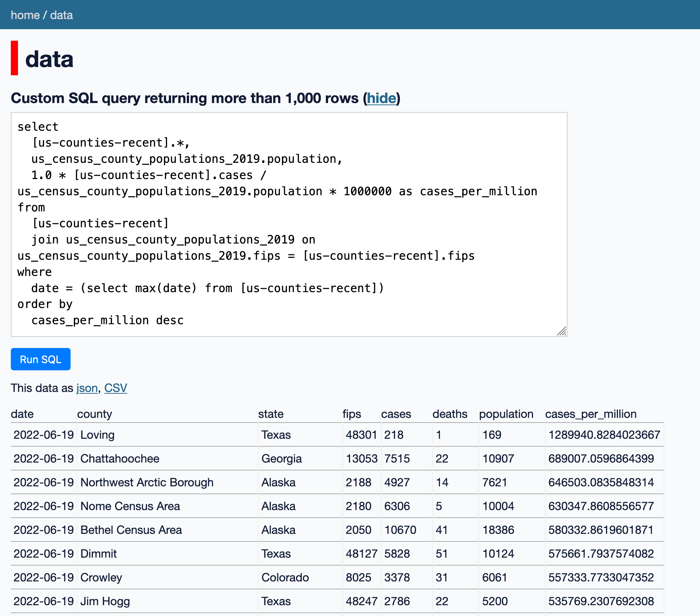Click the value 575661.7937574082
This screenshot has height=616, width=700.
click(x=601, y=554)
